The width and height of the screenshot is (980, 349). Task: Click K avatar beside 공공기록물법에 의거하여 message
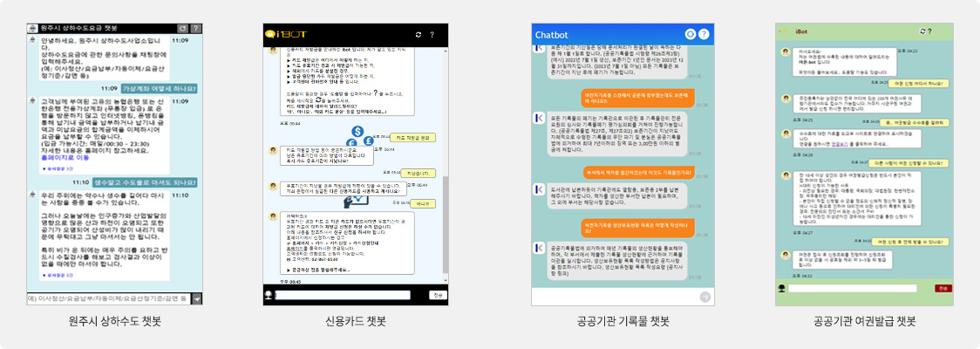point(539,249)
